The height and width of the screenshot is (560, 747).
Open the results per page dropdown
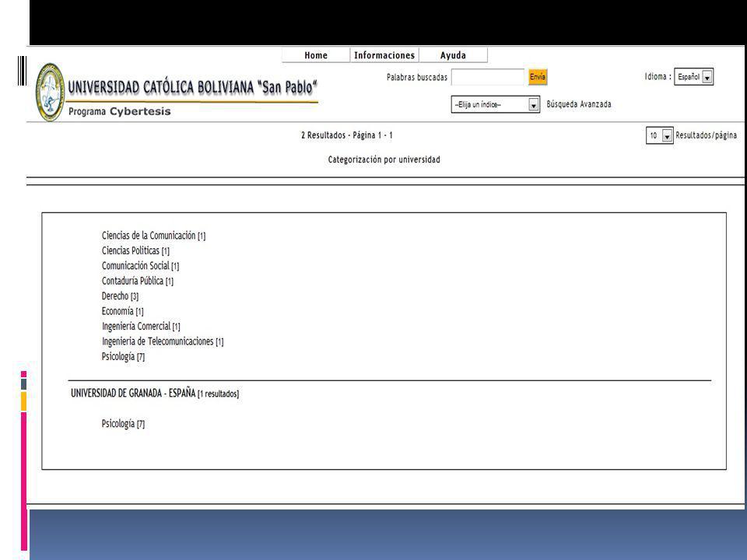(659, 135)
